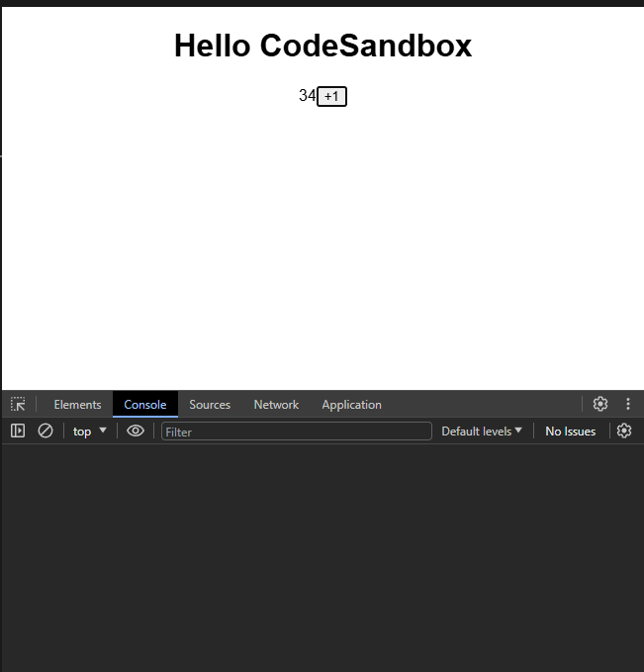Select the Console tab
This screenshot has height=672, width=644.
click(144, 404)
